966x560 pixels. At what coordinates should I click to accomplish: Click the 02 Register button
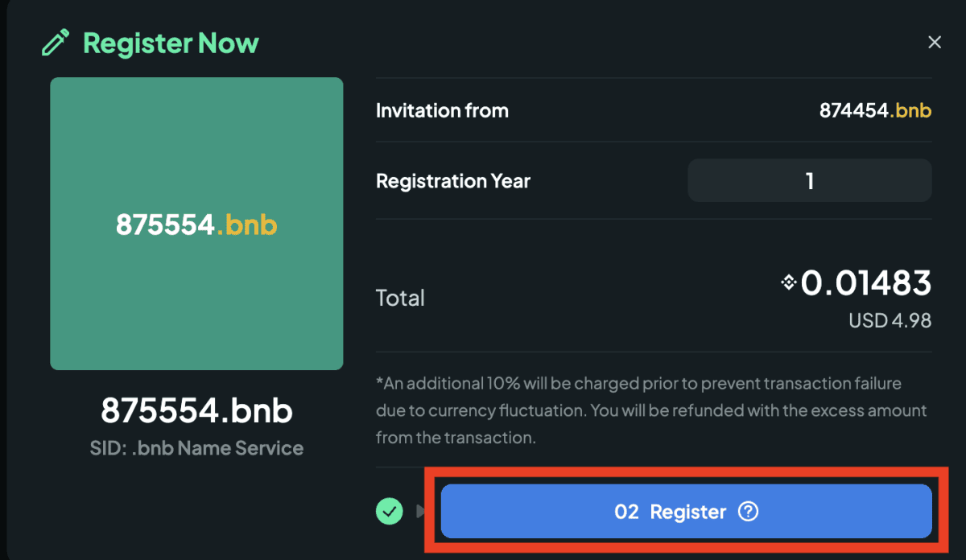(x=687, y=512)
